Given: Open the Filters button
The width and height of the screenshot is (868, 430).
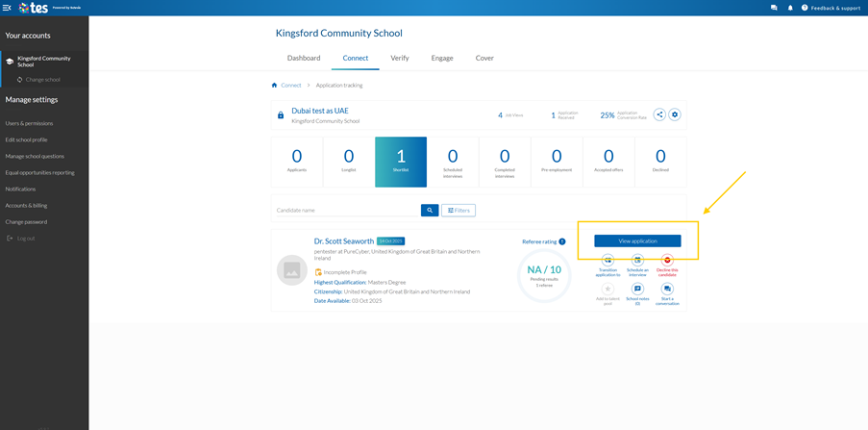Looking at the screenshot, I should 459,211.
